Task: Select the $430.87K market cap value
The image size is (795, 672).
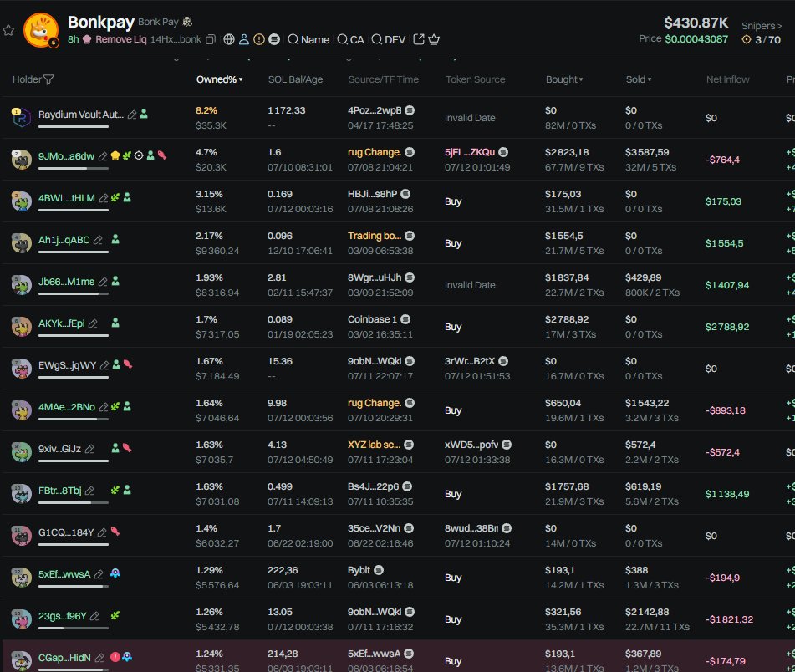Action: pyautogui.click(x=696, y=23)
